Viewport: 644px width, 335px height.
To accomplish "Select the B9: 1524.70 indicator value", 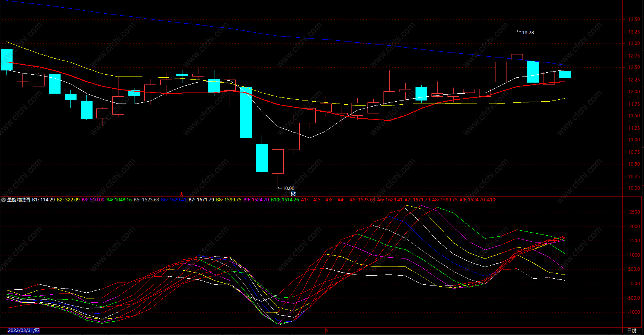I will [x=256, y=200].
